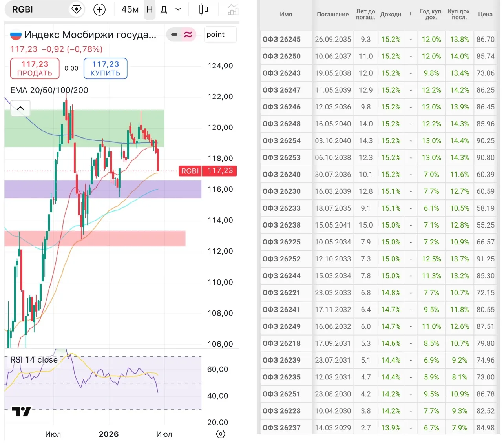The image size is (504, 445).
Task: Switch to the Д daily timeframe
Action: click(164, 9)
